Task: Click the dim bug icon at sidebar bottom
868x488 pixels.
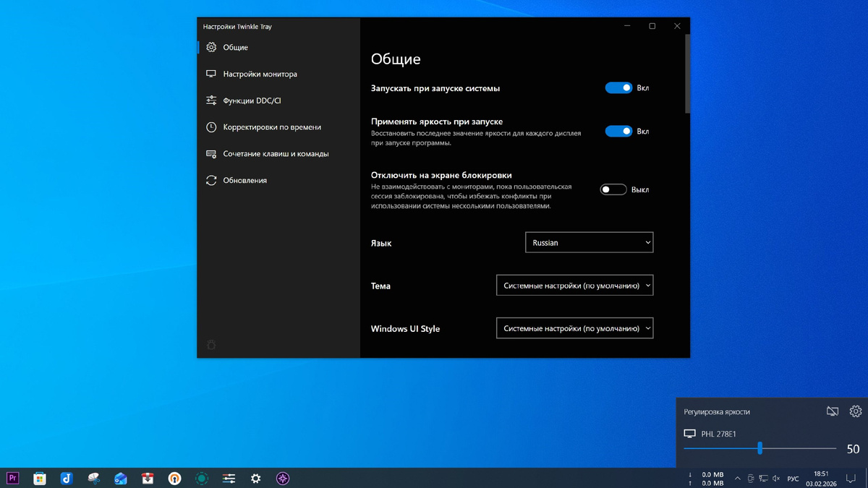Action: [211, 345]
